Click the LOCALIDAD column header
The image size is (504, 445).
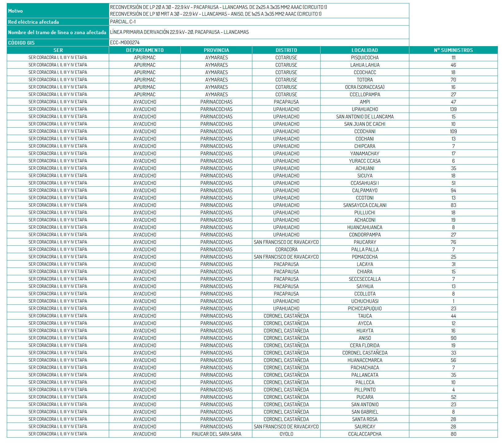point(365,50)
